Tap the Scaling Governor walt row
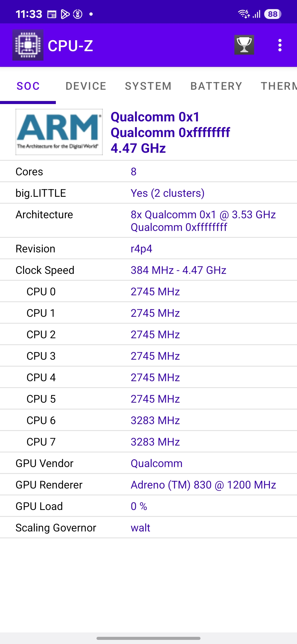 pyautogui.click(x=148, y=528)
